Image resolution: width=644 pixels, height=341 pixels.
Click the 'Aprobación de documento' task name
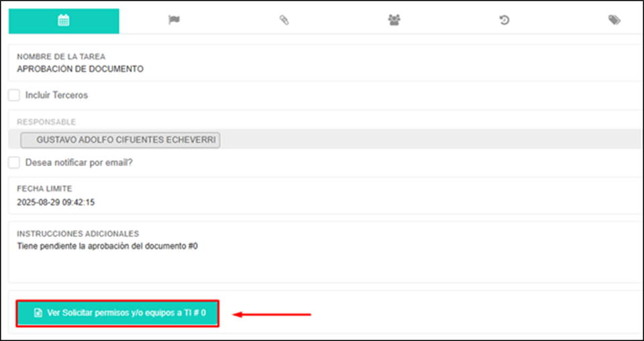click(80, 68)
